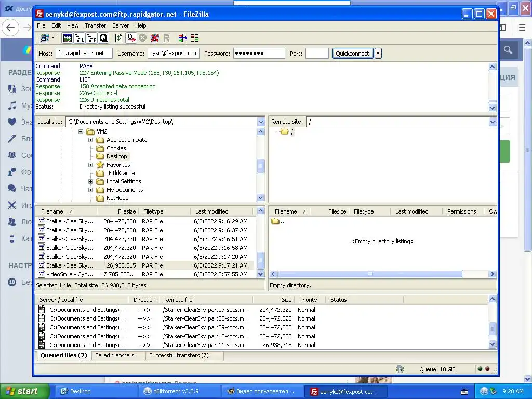The height and width of the screenshot is (399, 532).
Task: Open the Help menu
Action: click(x=140, y=25)
